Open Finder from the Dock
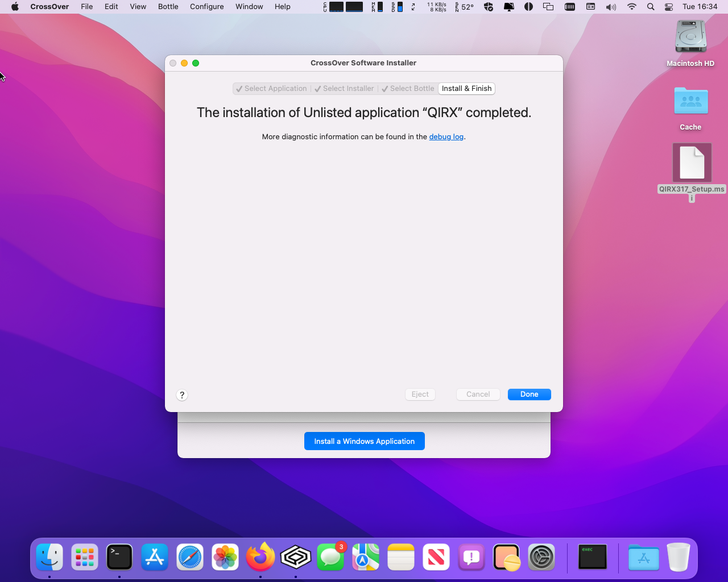The width and height of the screenshot is (728, 582). (49, 557)
